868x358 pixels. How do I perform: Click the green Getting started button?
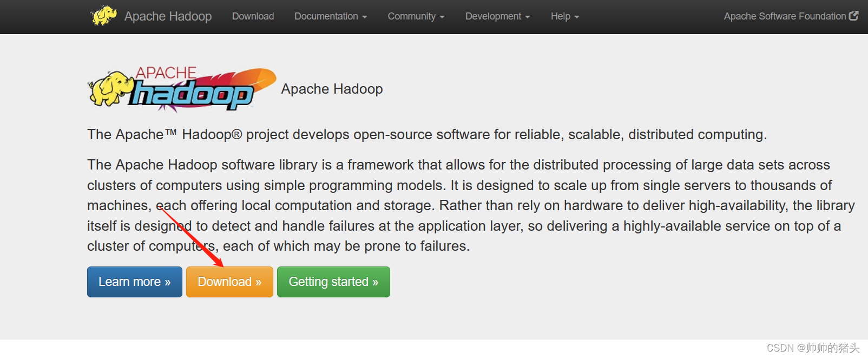point(333,282)
